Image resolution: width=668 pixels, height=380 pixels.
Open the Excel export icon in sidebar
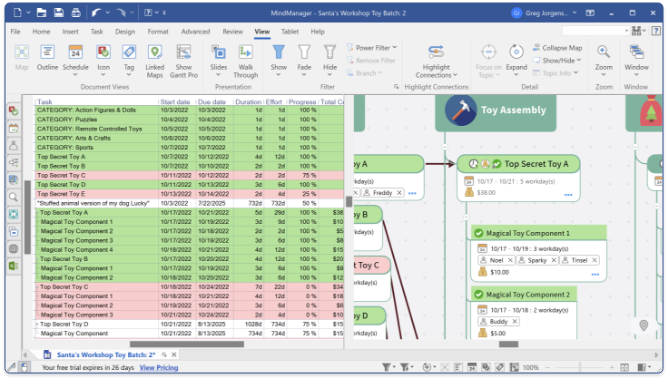tap(14, 266)
